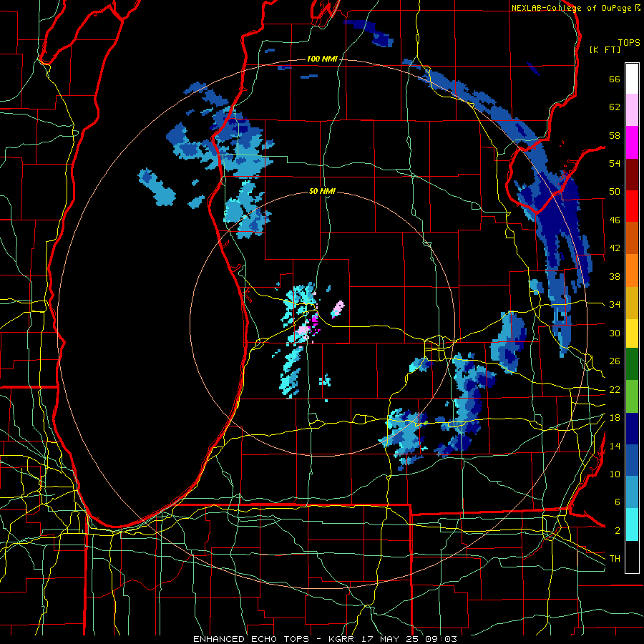Click the 66 legend value

point(615,79)
